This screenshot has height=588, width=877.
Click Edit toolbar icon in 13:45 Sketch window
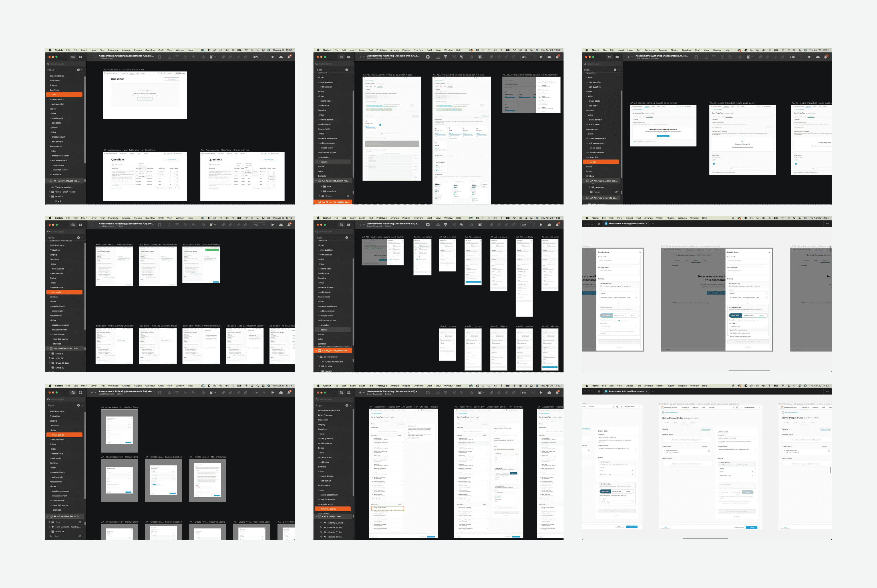(x=472, y=225)
